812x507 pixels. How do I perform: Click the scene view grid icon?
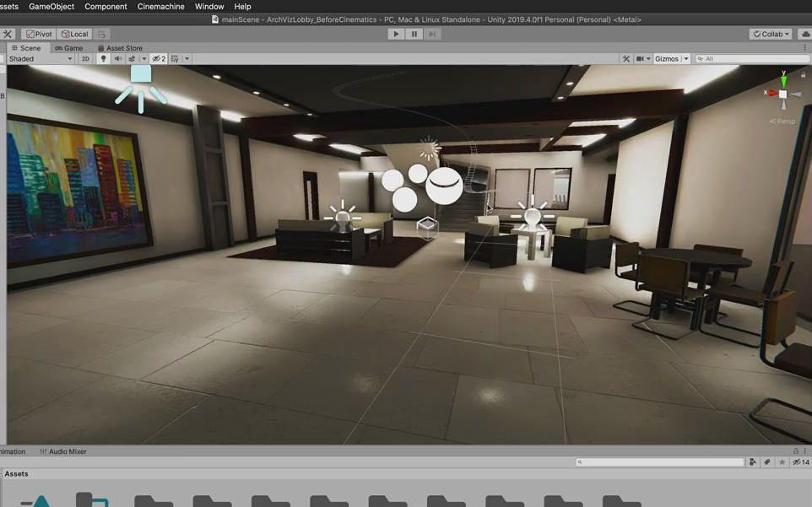point(174,58)
